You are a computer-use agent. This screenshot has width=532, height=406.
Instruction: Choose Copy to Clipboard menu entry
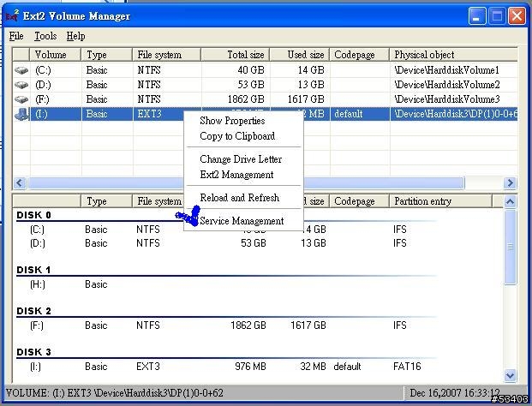[237, 136]
